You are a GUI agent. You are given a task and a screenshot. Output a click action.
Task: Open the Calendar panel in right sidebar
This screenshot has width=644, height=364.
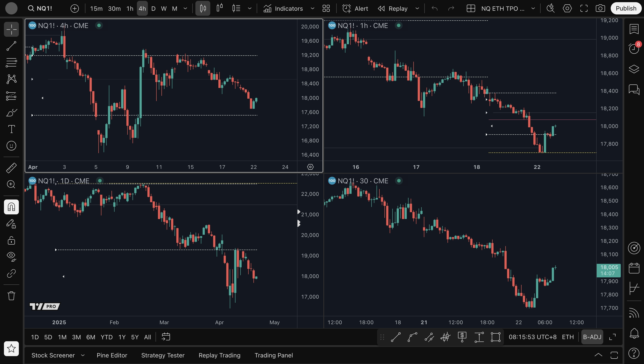point(634,268)
